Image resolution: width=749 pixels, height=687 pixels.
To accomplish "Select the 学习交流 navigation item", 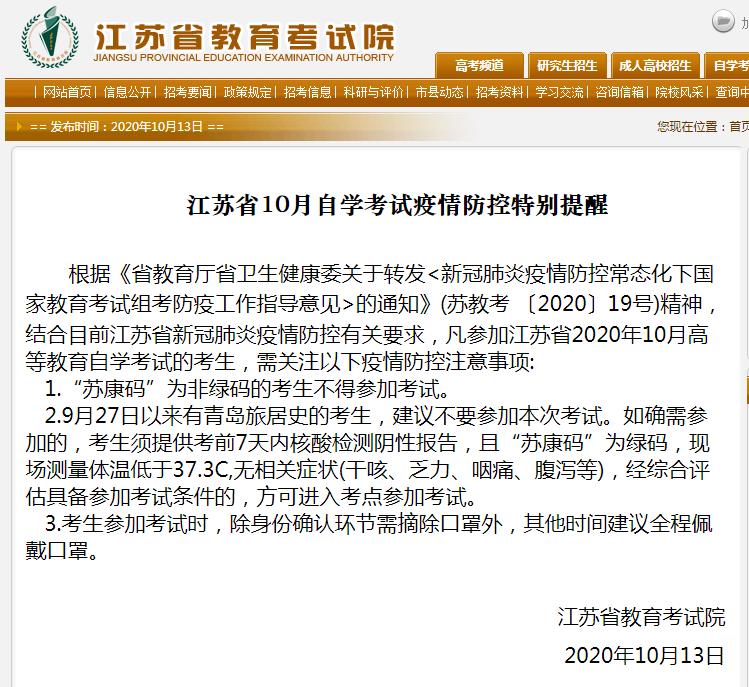I will click(x=559, y=92).
